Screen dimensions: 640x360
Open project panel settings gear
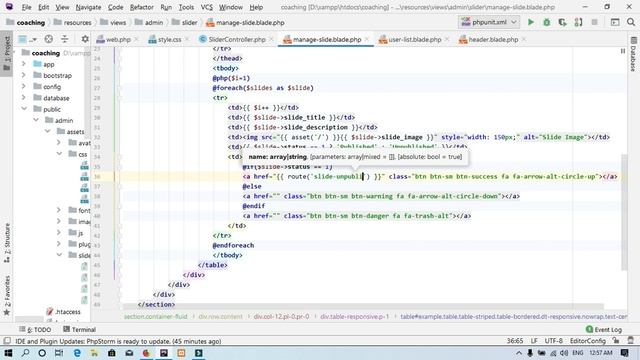pyautogui.click(x=85, y=39)
